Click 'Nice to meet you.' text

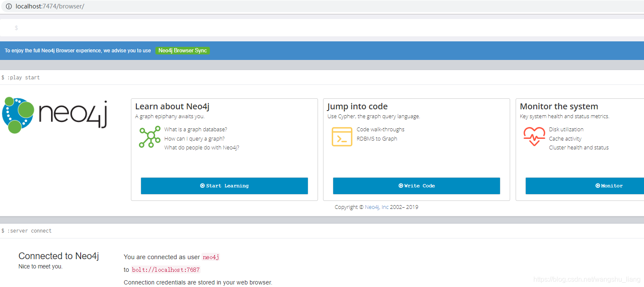tap(41, 267)
